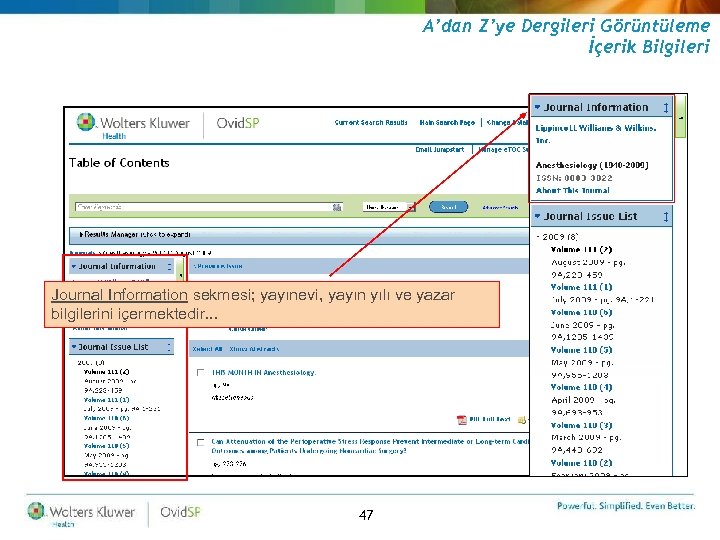Open Email Jumpstart link
This screenshot has height=540, width=720.
pos(439,150)
